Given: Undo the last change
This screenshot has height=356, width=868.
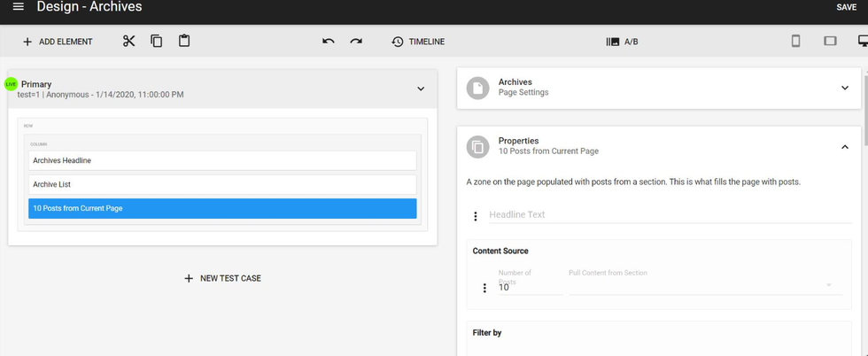Looking at the screenshot, I should click(x=329, y=42).
